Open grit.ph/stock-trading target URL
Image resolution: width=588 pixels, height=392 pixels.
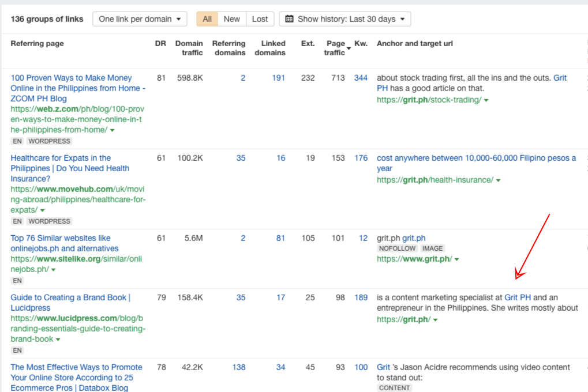coord(429,100)
